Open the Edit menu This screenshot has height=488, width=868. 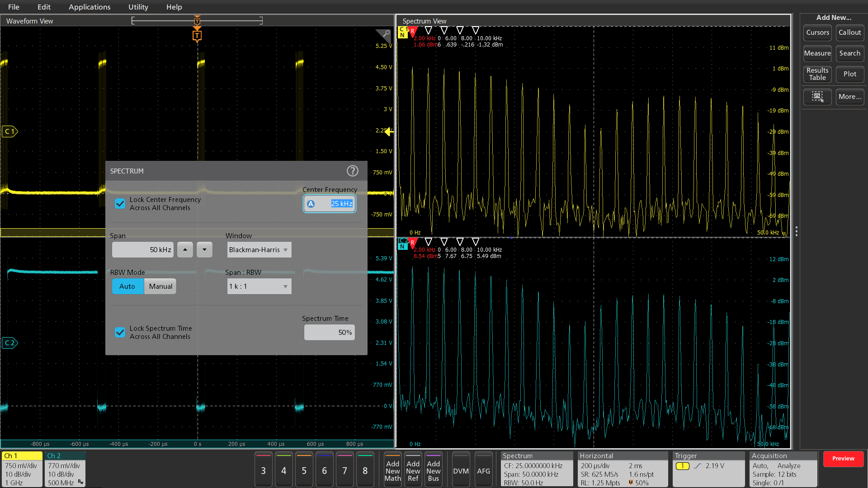pos(44,7)
